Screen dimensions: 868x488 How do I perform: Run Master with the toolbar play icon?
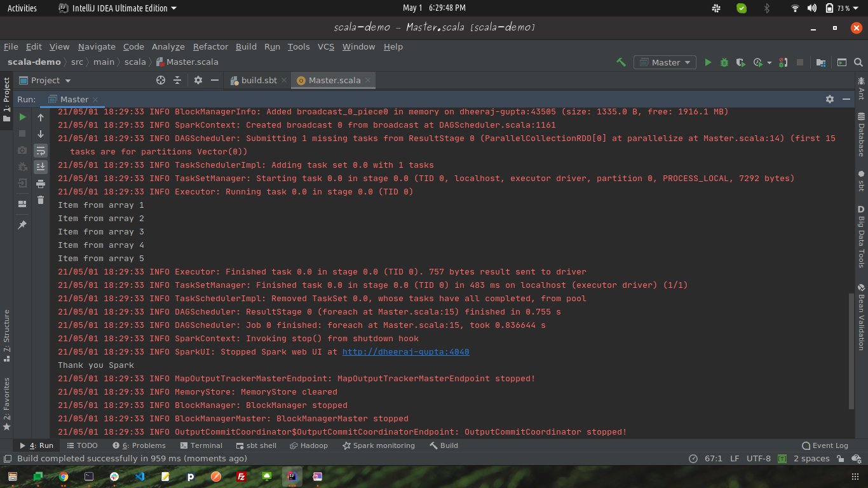pyautogui.click(x=708, y=62)
